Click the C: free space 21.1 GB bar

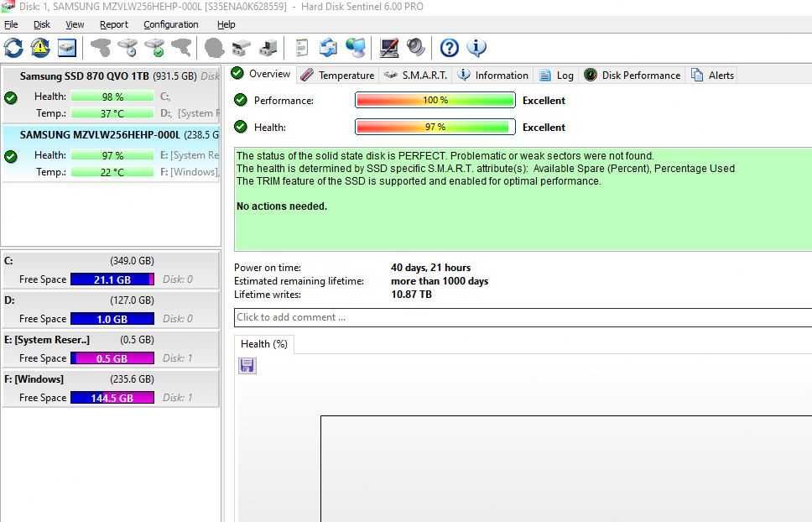[112, 279]
